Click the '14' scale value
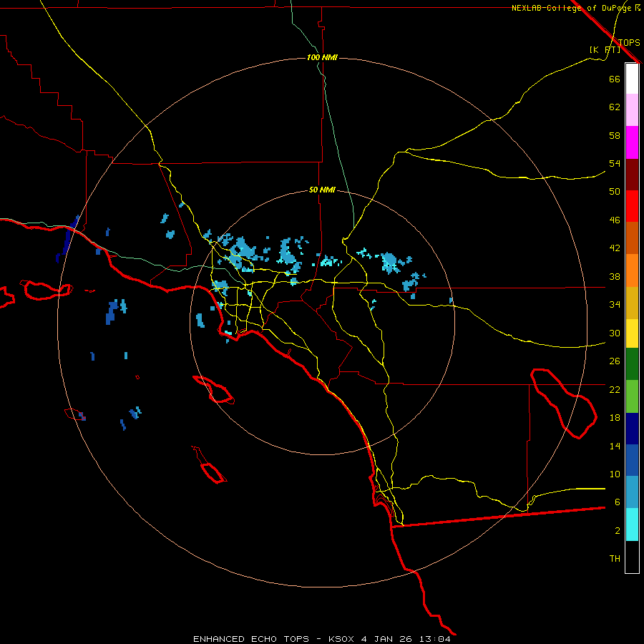 (x=615, y=446)
